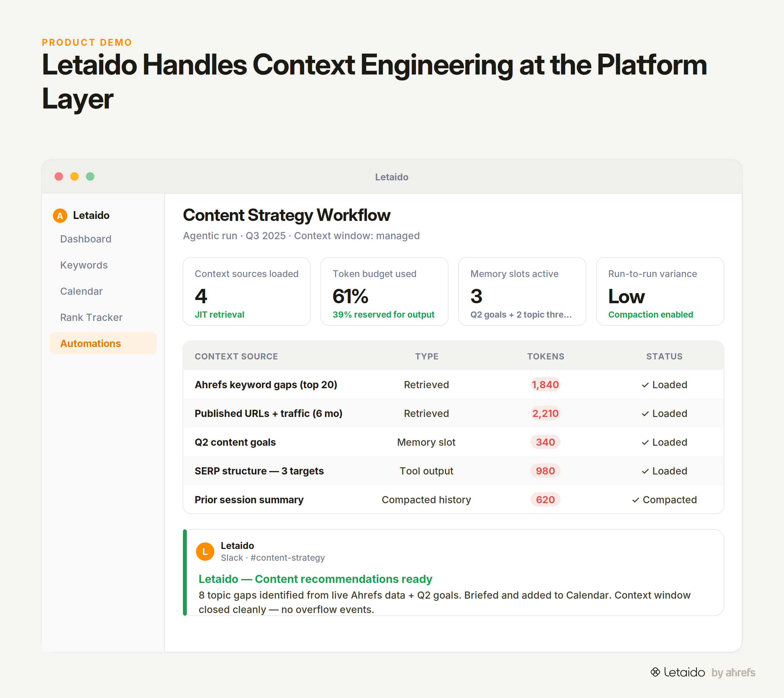Click '39% reserved for output' text
Screen dimensions: 784x698
point(384,315)
